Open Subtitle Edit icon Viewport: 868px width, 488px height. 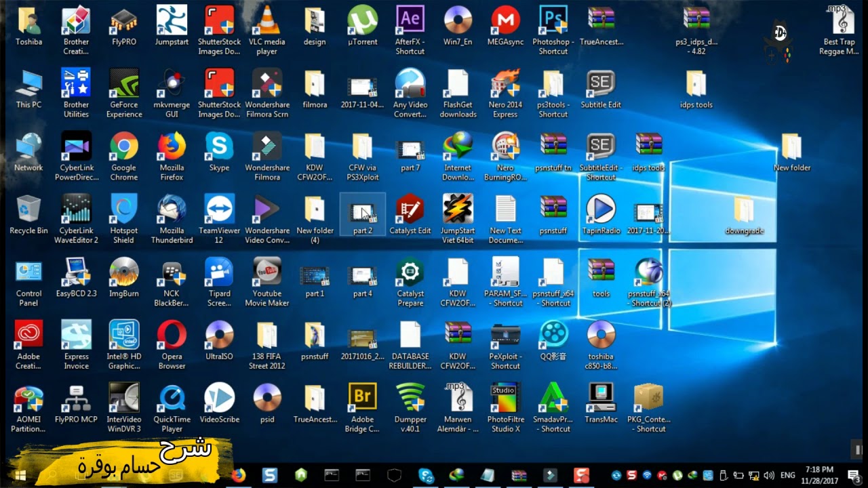pyautogui.click(x=601, y=83)
